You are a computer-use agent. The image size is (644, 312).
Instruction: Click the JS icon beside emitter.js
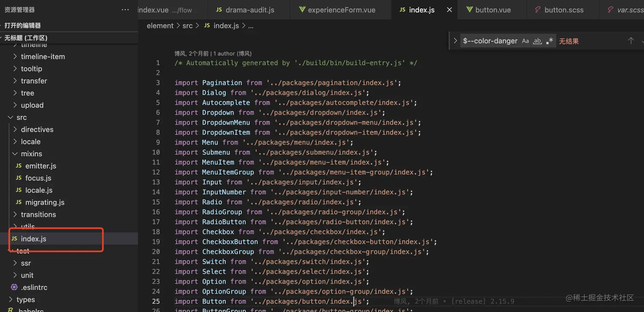(18, 166)
